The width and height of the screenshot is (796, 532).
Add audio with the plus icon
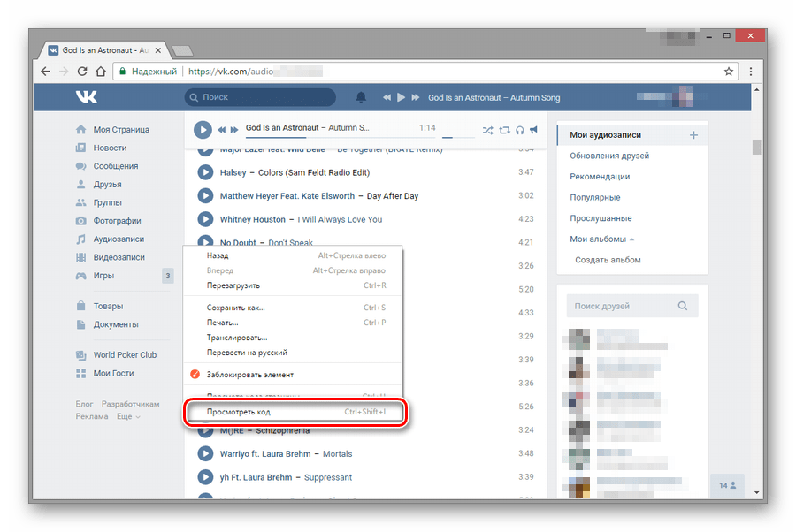click(x=694, y=135)
